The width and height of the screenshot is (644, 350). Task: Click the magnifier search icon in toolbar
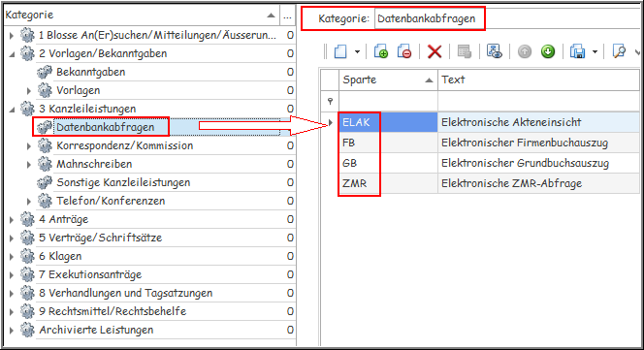tap(619, 51)
